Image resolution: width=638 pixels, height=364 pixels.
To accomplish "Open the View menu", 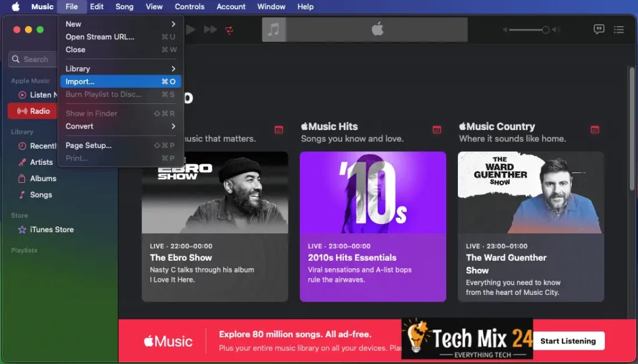I will point(155,6).
